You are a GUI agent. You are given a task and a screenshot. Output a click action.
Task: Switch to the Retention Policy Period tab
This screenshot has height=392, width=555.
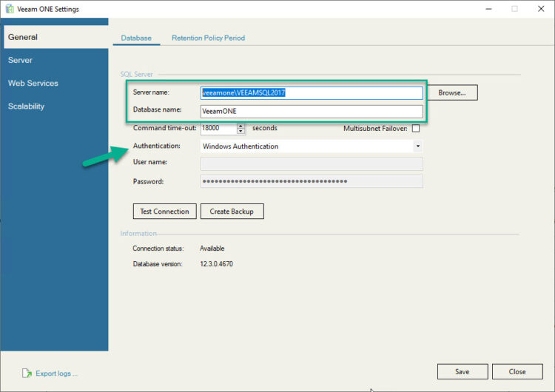[208, 38]
